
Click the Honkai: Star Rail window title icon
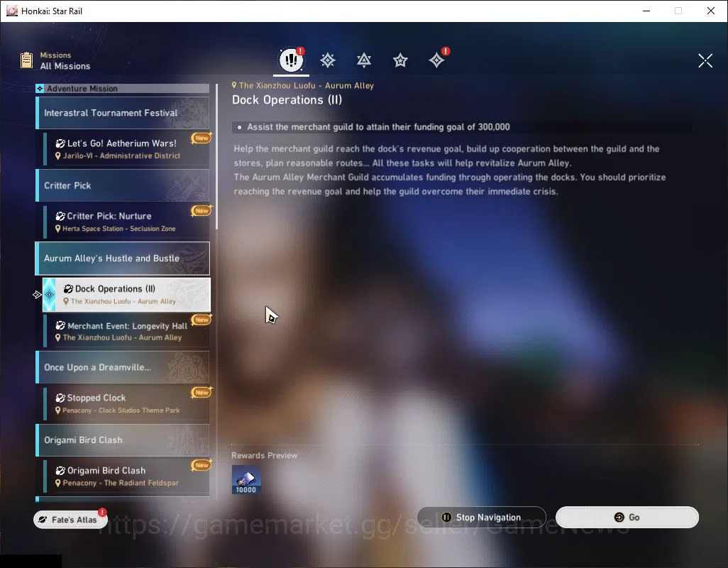11,11
